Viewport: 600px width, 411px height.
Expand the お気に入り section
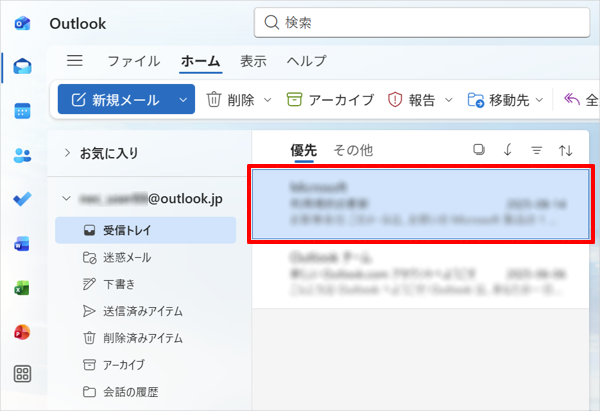click(67, 153)
